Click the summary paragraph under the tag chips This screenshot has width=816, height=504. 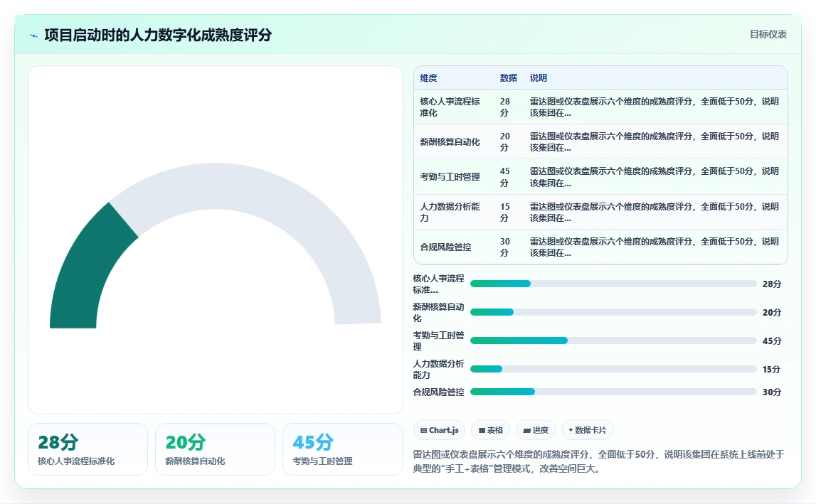(x=598, y=461)
